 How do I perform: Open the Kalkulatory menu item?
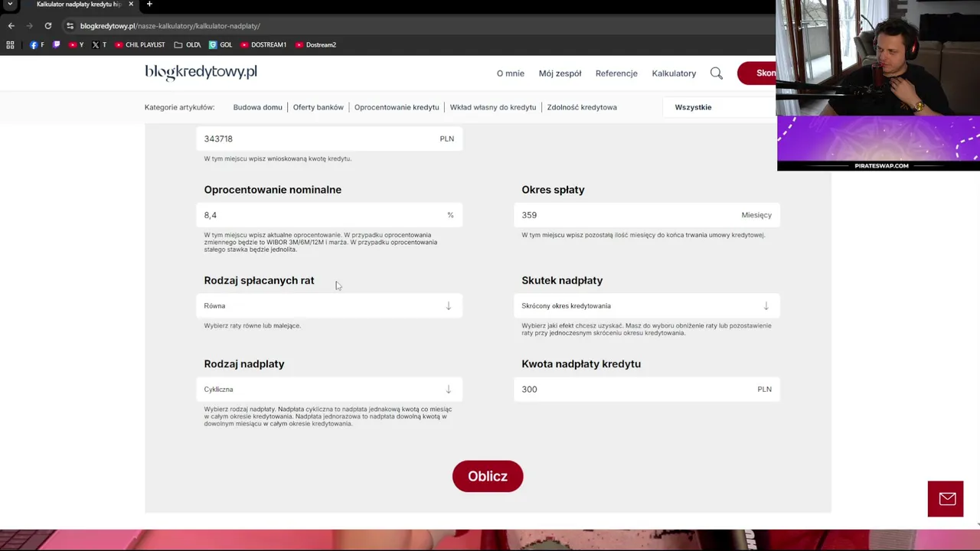pyautogui.click(x=674, y=73)
